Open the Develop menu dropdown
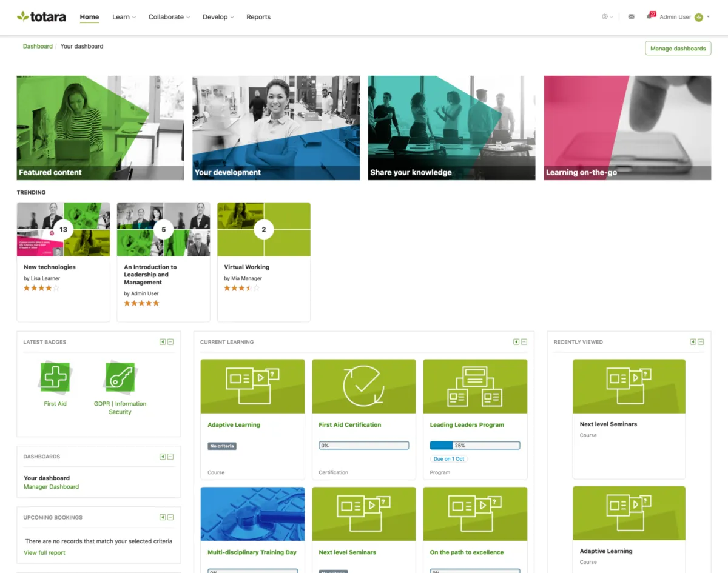Viewport: 728px width, 573px height. 218,17
